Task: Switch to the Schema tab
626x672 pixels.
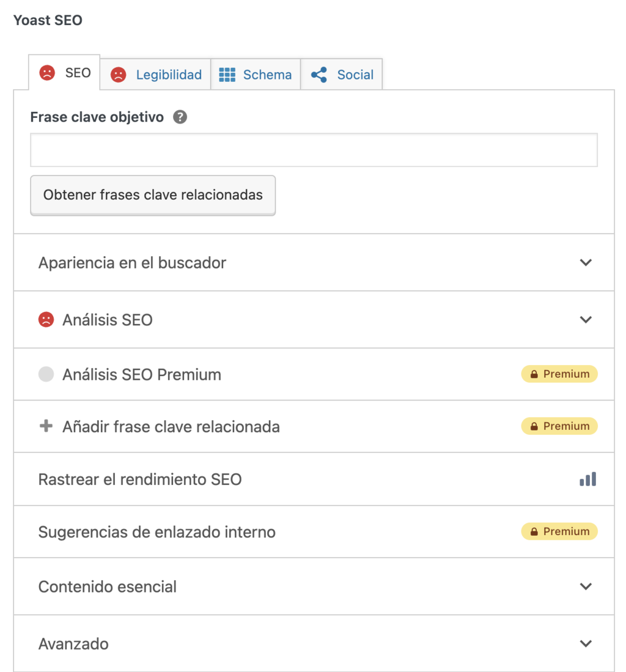Action: pos(256,75)
